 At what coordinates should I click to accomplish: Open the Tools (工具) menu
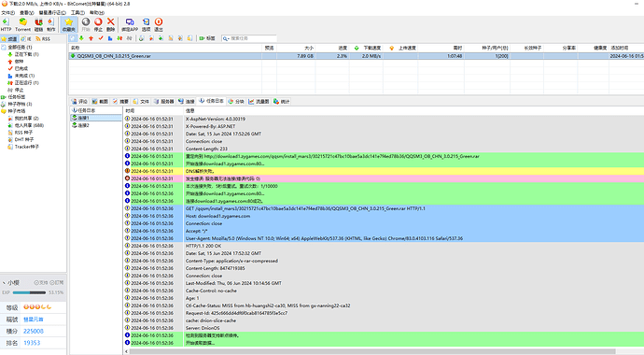pyautogui.click(x=77, y=13)
